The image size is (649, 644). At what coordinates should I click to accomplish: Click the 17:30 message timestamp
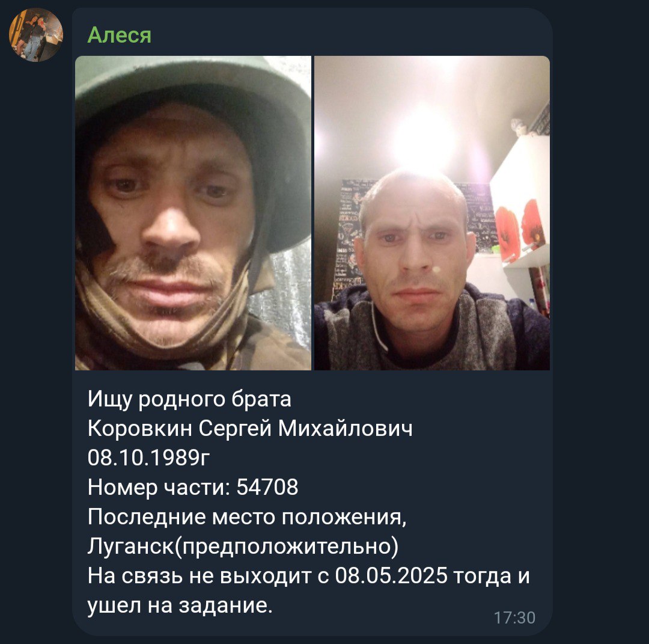pos(514,618)
